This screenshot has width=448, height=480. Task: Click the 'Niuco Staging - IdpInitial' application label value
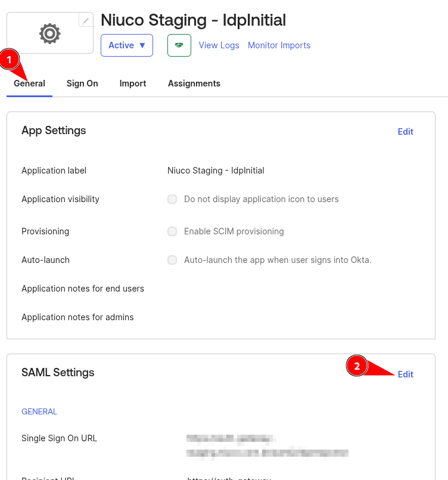coord(216,171)
